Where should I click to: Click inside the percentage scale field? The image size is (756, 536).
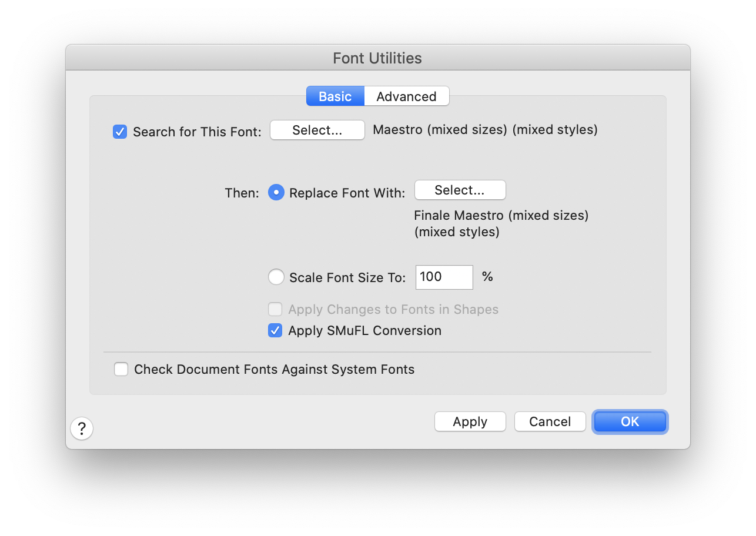click(444, 277)
